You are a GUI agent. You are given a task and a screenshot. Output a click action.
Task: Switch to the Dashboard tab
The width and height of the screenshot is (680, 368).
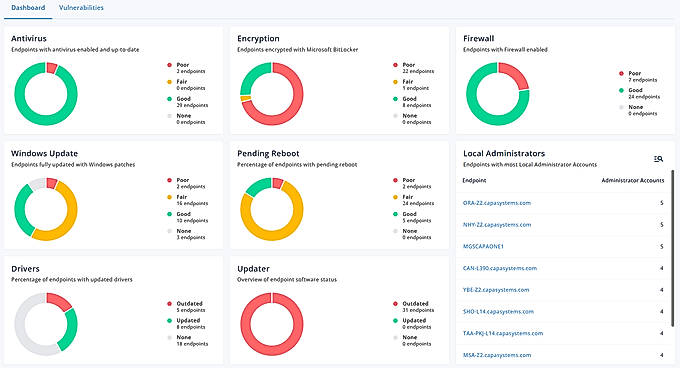point(28,8)
